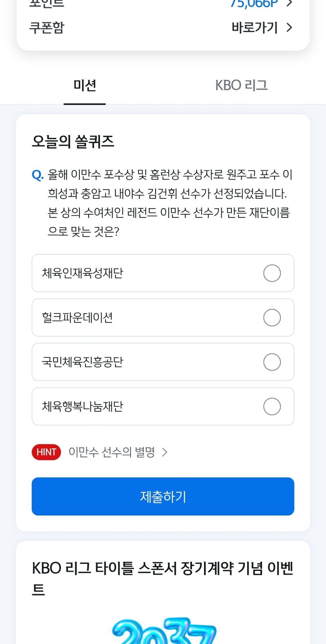Follow the 바로가기 link for 쿠폰함

point(255,28)
